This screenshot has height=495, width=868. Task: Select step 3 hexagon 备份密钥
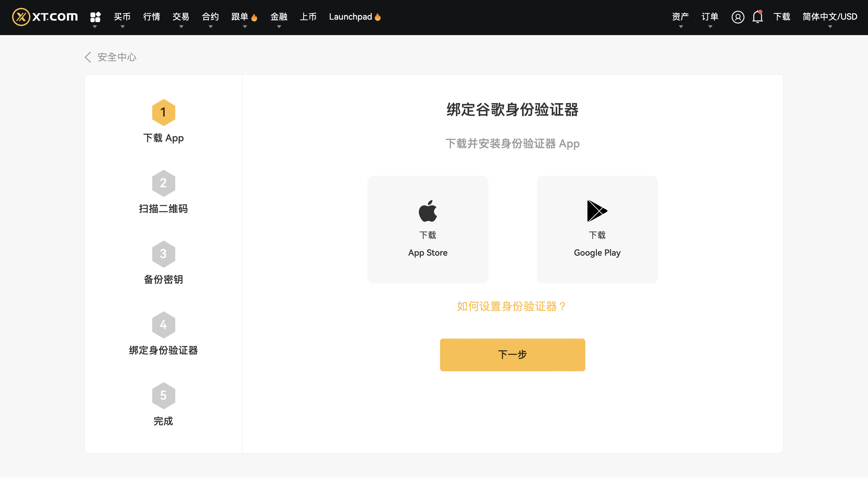pyautogui.click(x=163, y=254)
